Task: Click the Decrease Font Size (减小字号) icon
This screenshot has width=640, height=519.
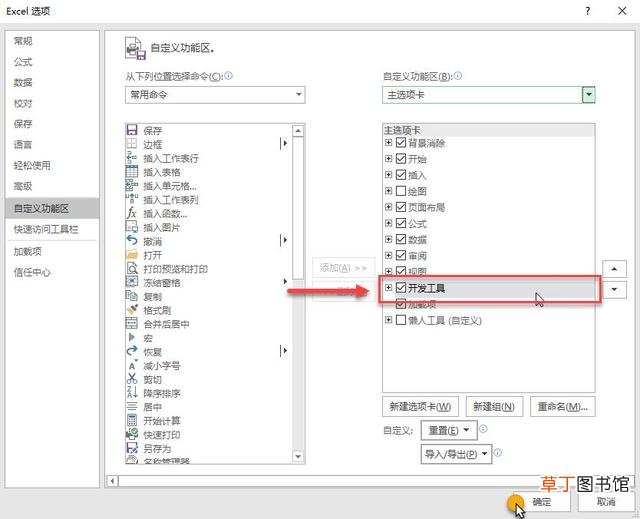Action: pos(132,365)
